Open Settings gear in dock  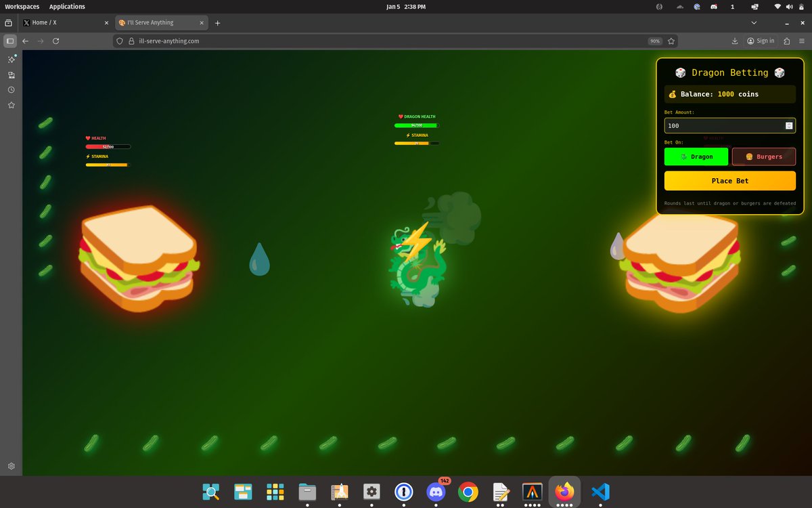[x=371, y=491]
